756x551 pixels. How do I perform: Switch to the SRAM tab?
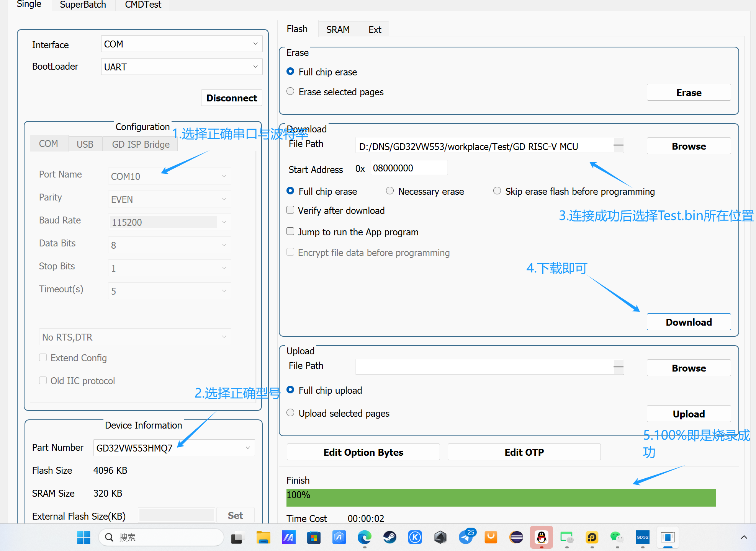click(x=338, y=29)
